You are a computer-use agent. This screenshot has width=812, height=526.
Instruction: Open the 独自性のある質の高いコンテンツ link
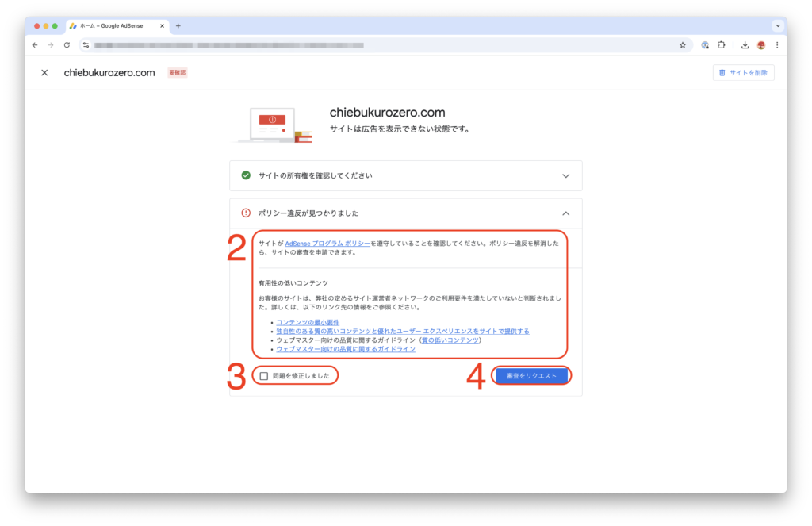402,331
